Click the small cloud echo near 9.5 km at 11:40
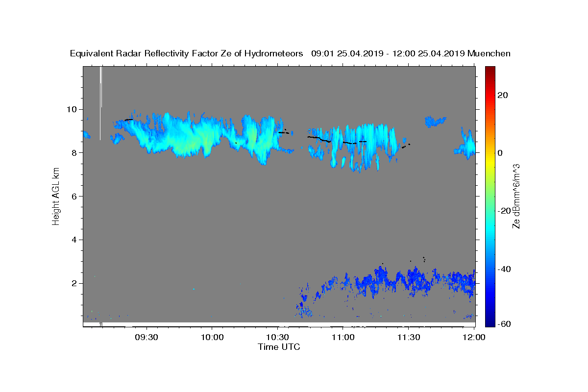This screenshot has height=392, width=588. tap(434, 121)
